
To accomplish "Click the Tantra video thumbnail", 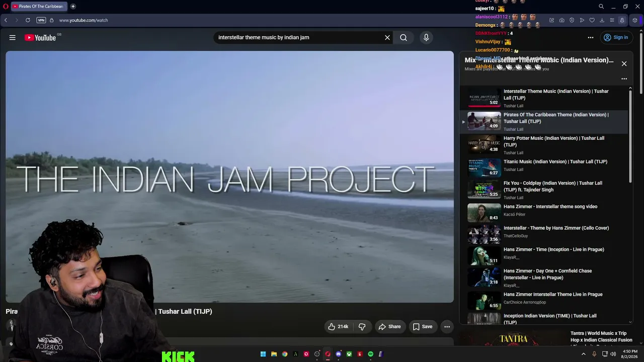I will pyautogui.click(x=513, y=339).
